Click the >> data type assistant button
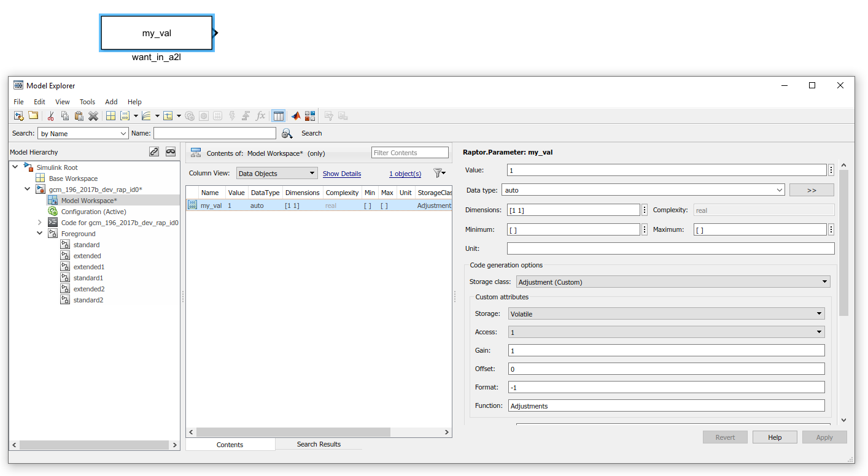 point(812,190)
